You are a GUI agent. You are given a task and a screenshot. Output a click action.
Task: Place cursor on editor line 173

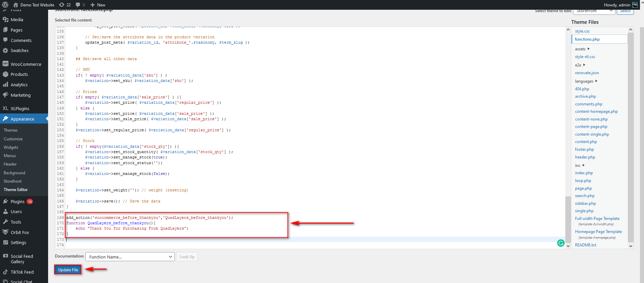point(315,239)
